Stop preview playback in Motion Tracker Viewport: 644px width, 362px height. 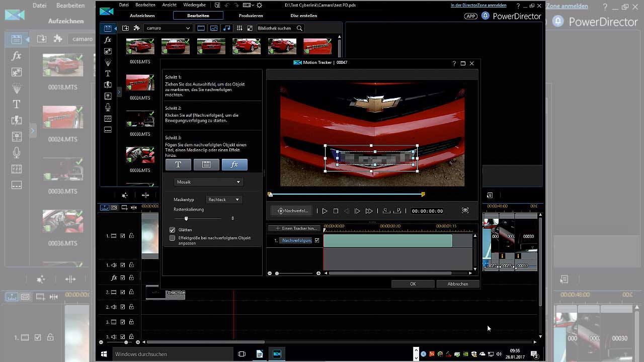point(336,211)
